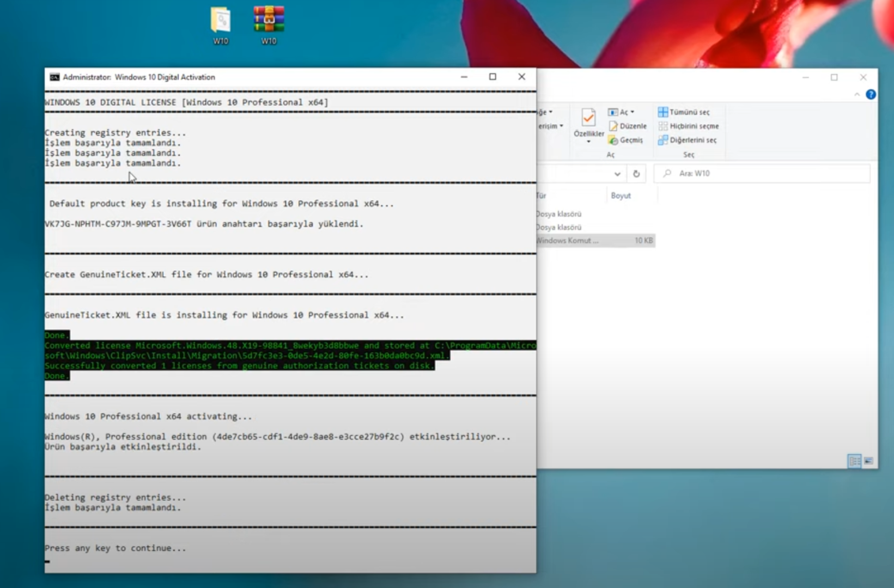Image resolution: width=894 pixels, height=588 pixels.
Task: Focus the 'Ara: W10' search box
Action: pyautogui.click(x=762, y=174)
